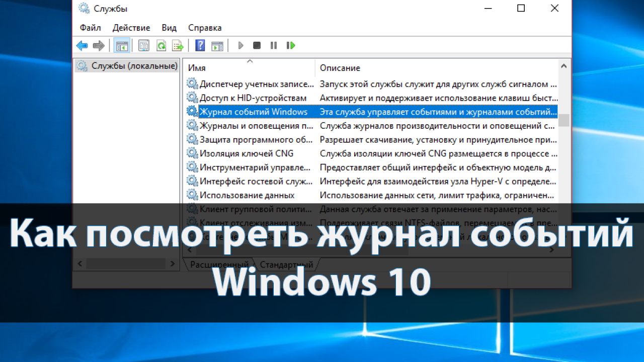This screenshot has height=362, width=644.
Task: Click gear icon of Журнал событий Windows
Action: [x=192, y=111]
